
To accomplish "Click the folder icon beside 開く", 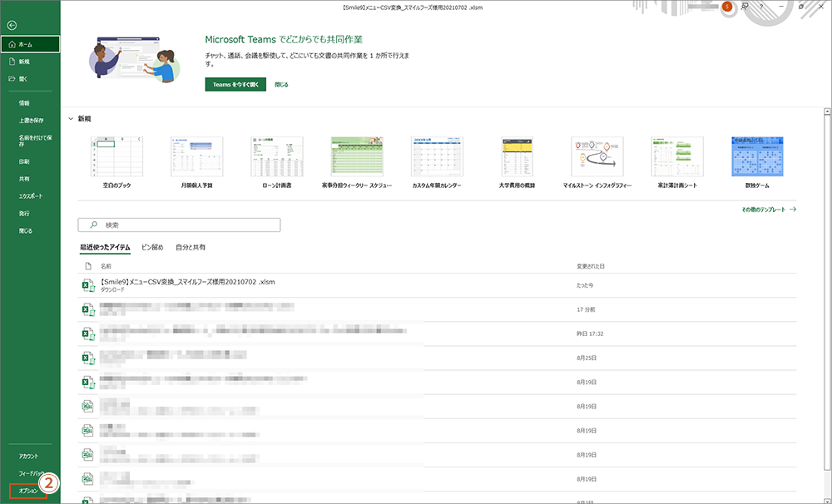I will click(12, 78).
